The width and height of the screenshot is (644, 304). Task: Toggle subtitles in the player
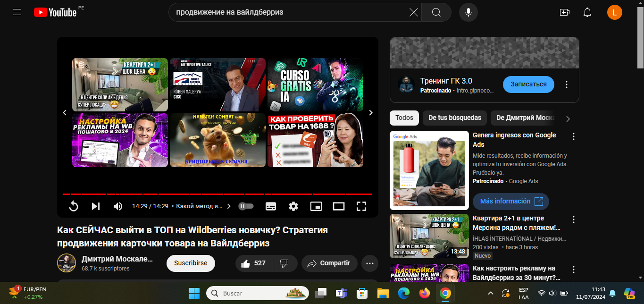coord(271,206)
